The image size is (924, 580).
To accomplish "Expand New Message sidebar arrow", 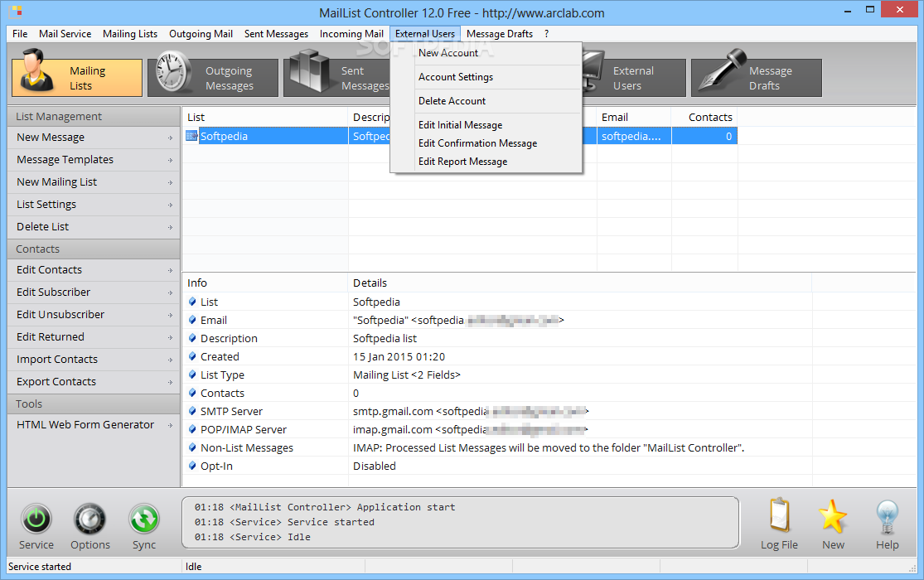I will point(171,138).
